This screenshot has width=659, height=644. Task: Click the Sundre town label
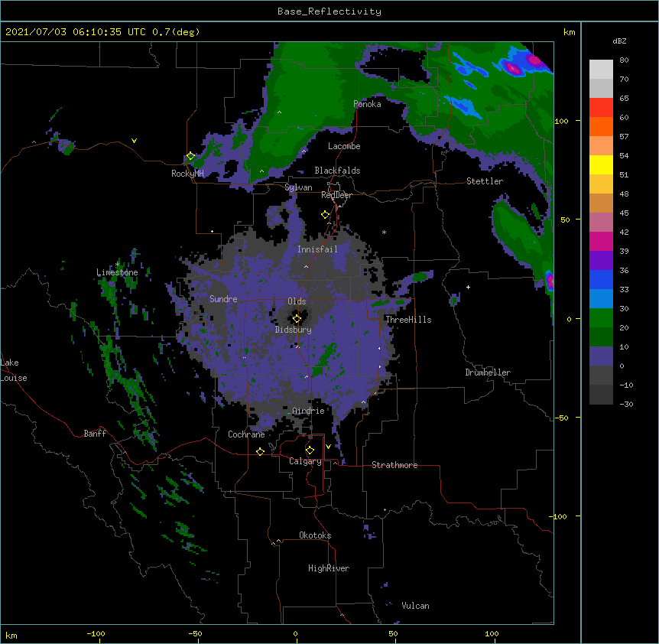pos(223,299)
